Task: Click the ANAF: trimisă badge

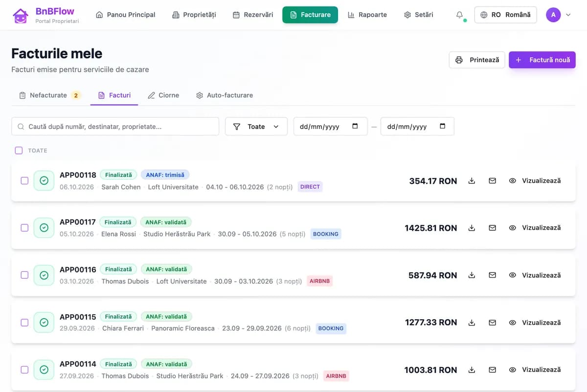Action: point(165,174)
